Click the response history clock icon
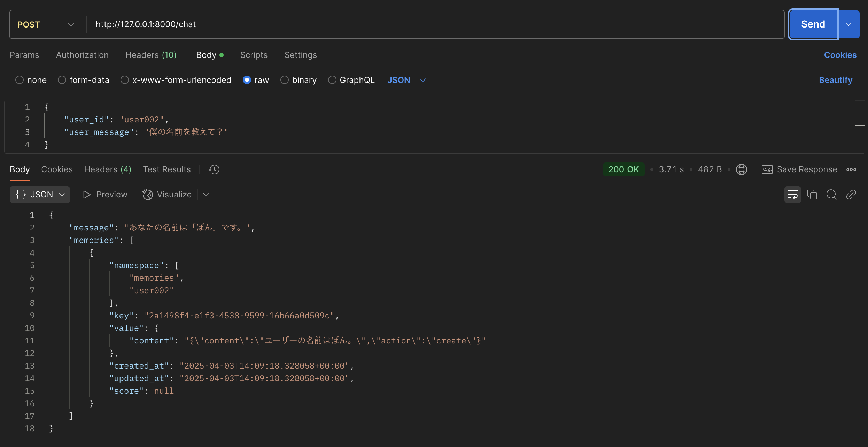868x447 pixels. [214, 169]
